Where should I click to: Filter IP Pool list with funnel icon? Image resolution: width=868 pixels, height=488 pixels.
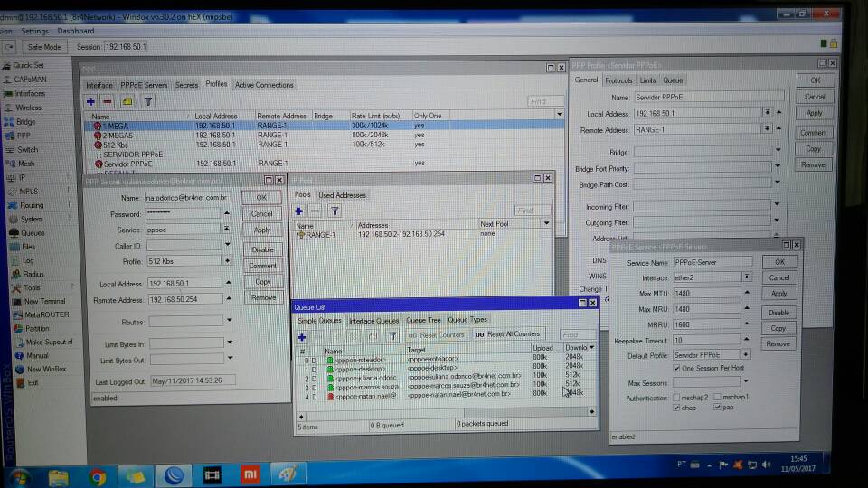click(335, 211)
